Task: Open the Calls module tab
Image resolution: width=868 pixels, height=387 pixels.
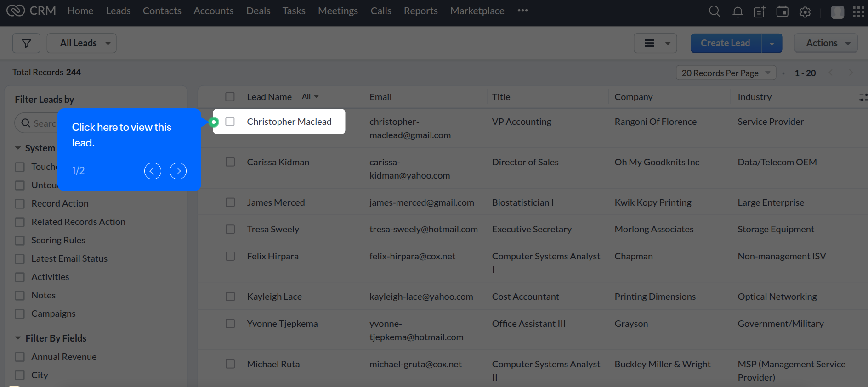Action: [x=381, y=11]
